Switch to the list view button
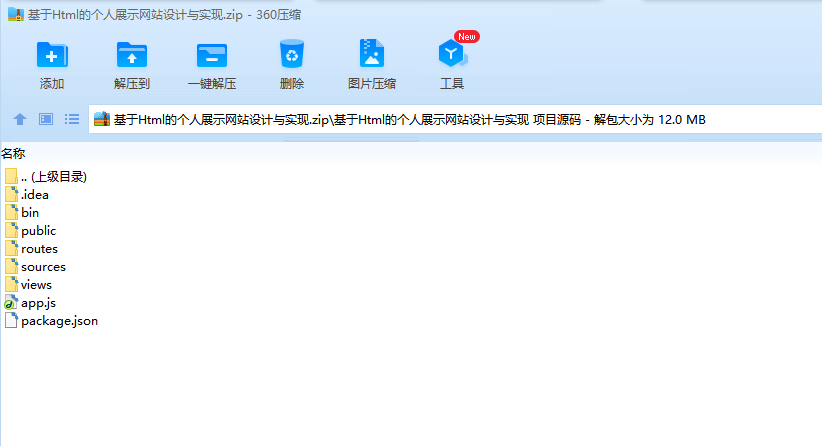This screenshot has height=446, width=822. [x=72, y=119]
